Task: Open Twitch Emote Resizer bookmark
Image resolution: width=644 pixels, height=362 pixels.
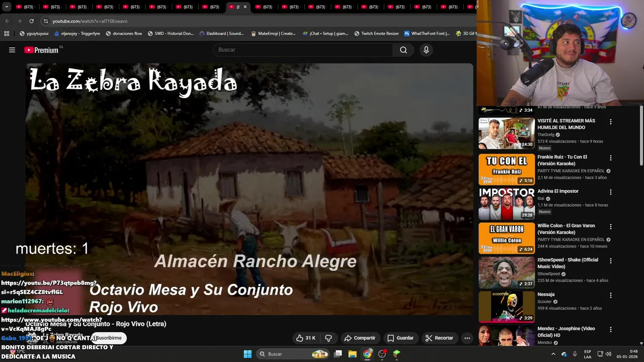Action: (x=376, y=34)
